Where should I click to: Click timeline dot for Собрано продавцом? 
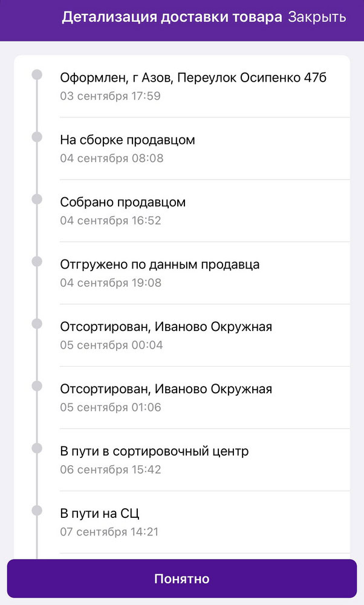point(37,200)
